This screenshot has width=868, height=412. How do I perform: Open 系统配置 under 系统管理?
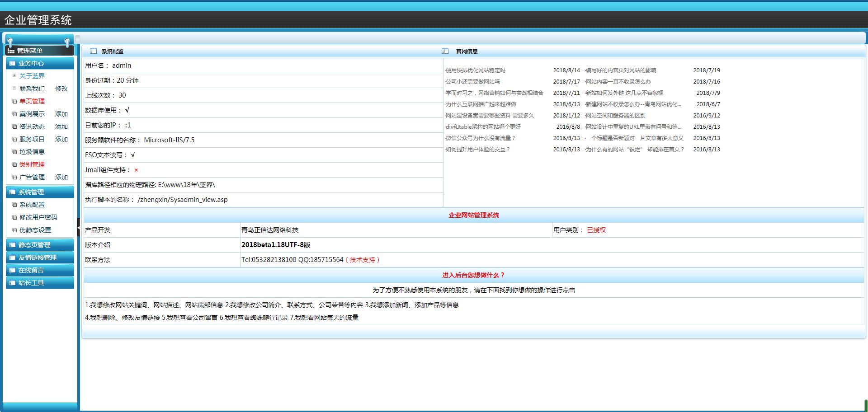[32, 205]
